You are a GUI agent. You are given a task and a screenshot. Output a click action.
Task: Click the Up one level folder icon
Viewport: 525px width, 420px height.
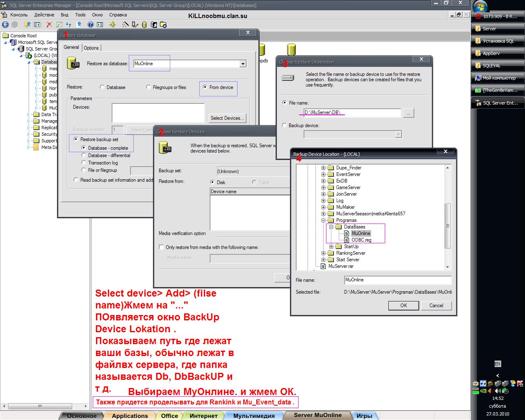pos(27,25)
